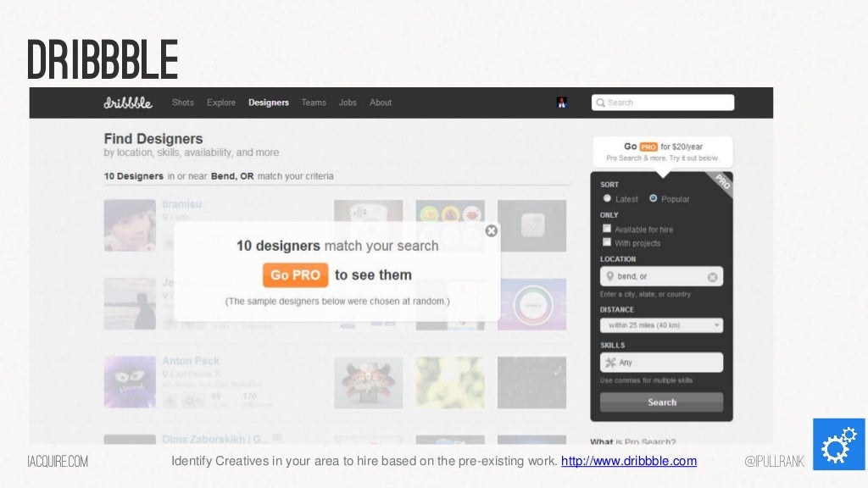
Task: Clear the 'bend, or' location field
Action: pyautogui.click(x=712, y=277)
